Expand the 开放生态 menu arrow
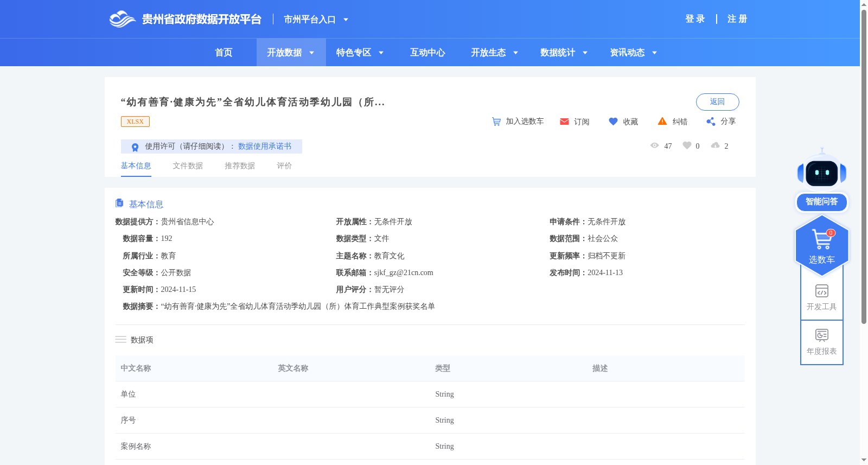 (x=516, y=53)
